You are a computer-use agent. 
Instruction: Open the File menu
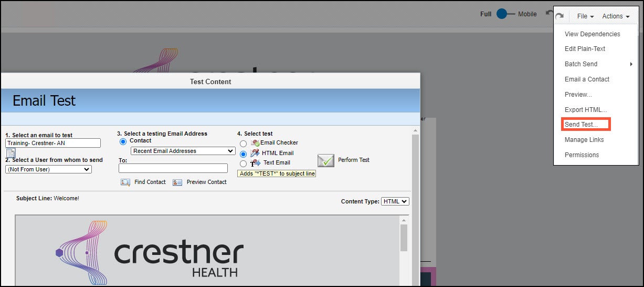pos(585,16)
